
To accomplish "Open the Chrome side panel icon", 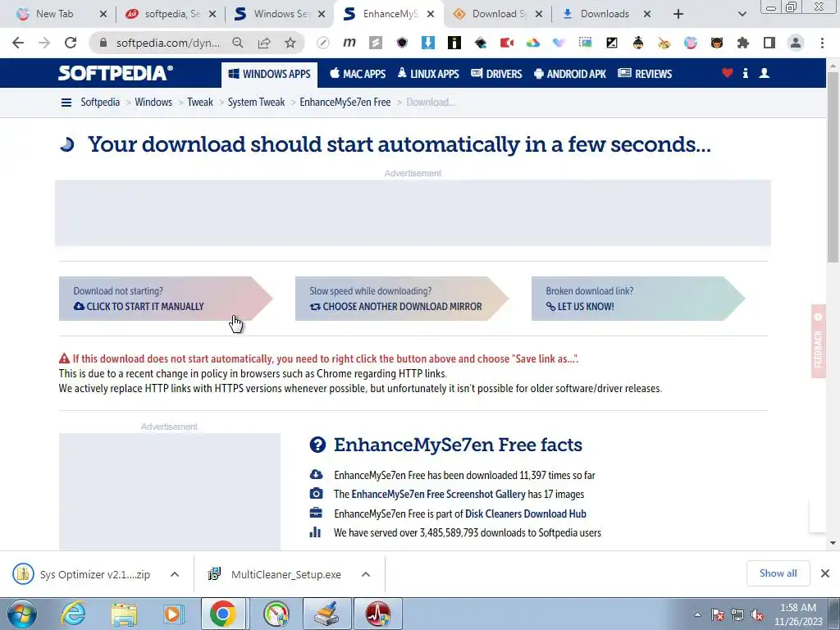I will point(769,43).
